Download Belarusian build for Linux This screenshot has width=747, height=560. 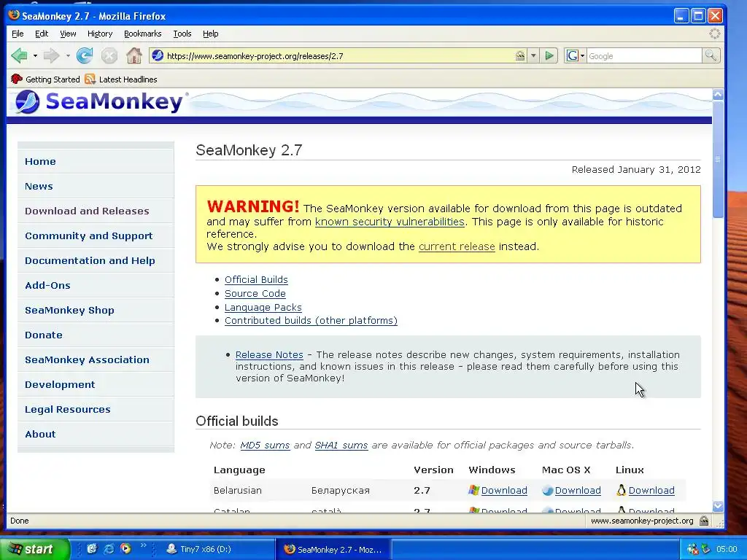click(x=651, y=491)
